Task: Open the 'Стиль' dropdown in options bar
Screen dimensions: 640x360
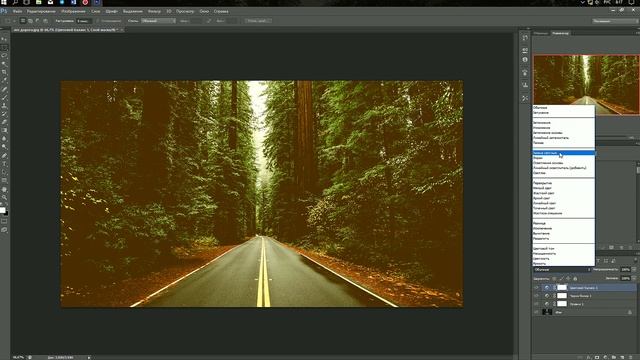Action: point(158,20)
